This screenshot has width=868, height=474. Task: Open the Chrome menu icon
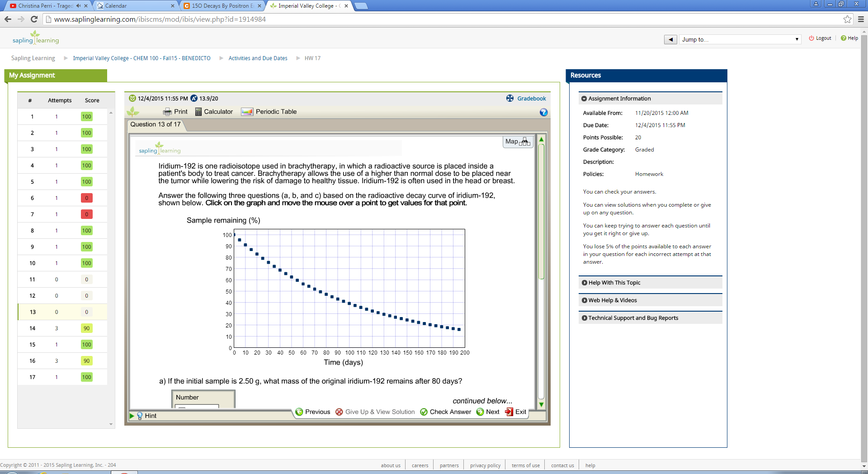(x=861, y=19)
